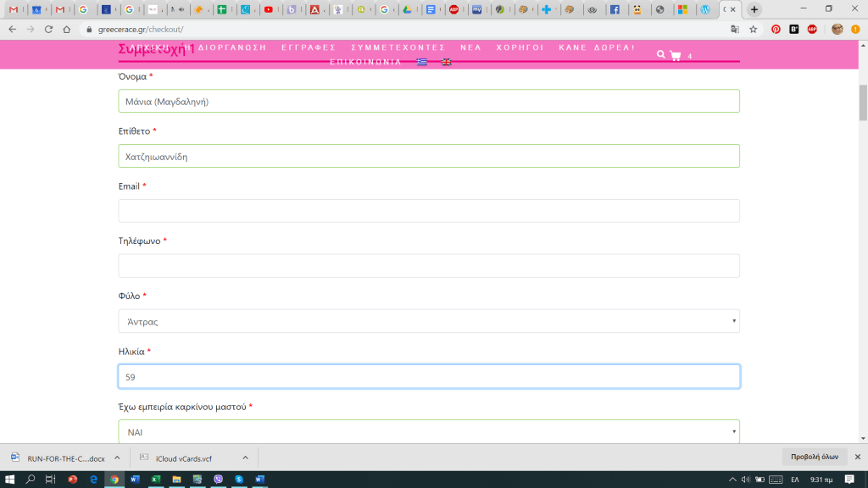Click into the Email input field

point(429,211)
